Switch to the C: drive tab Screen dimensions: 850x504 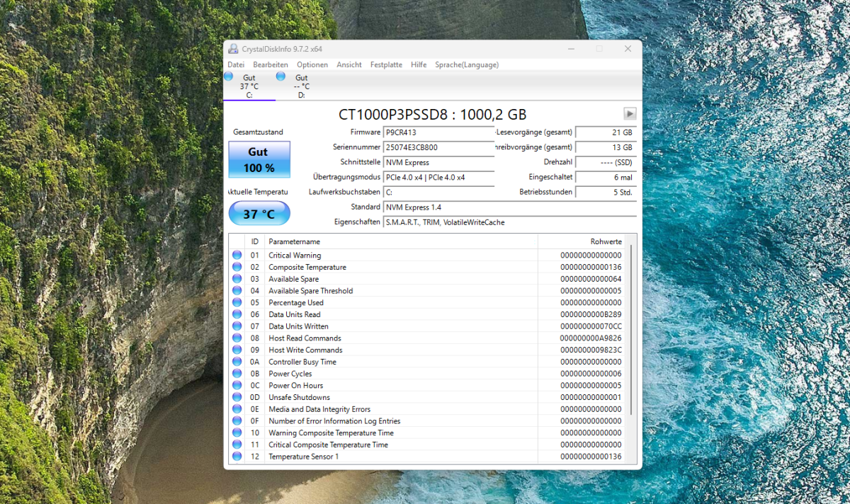coord(249,85)
